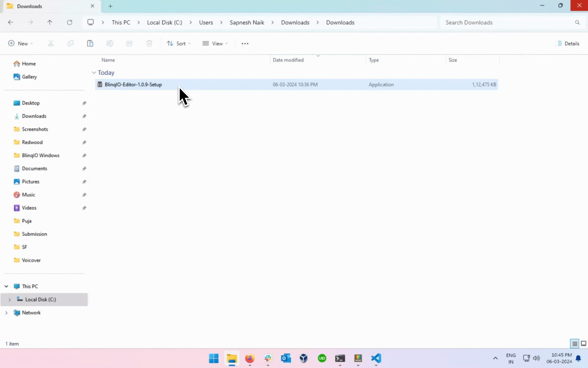
Task: Open VirtualBox from the taskbar
Action: [x=304, y=358]
